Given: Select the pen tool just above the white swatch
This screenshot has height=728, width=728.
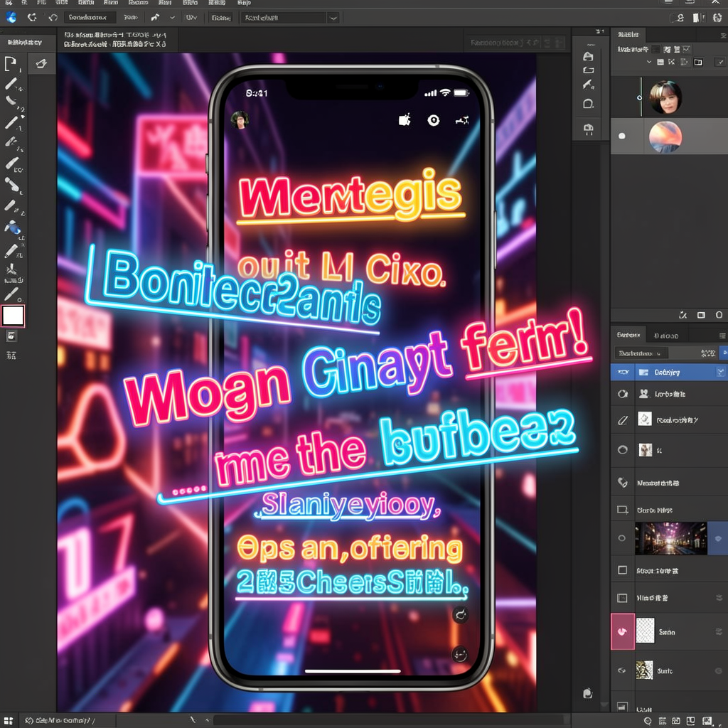Looking at the screenshot, I should click(x=11, y=294).
